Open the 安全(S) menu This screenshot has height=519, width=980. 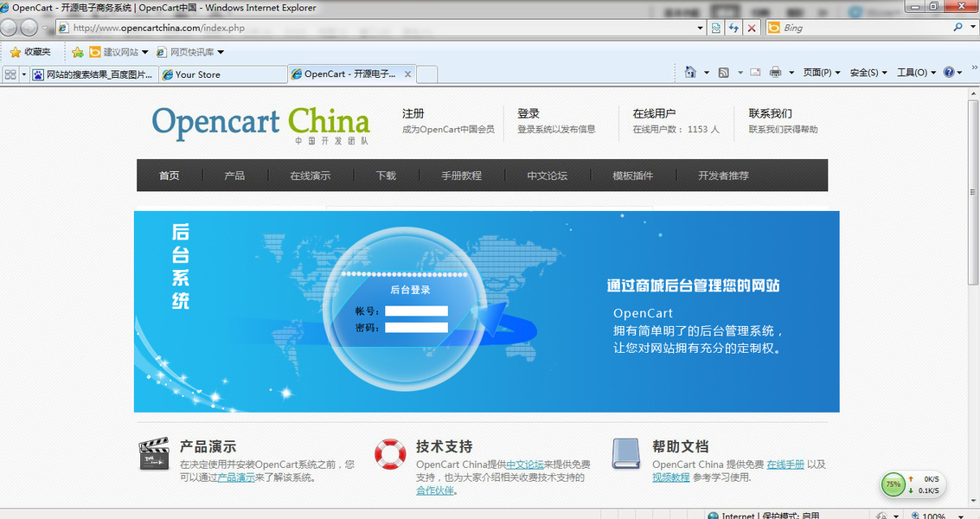(868, 73)
